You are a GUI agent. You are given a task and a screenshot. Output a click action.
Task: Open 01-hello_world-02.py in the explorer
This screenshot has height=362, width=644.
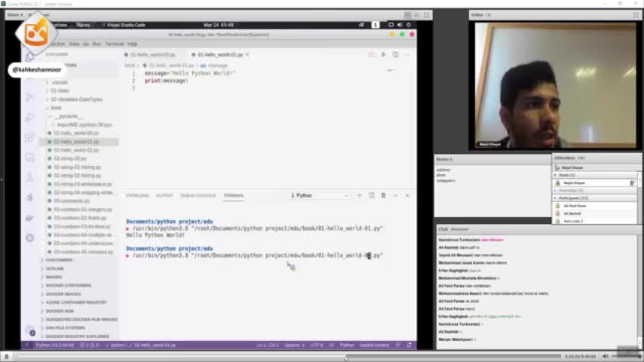[76, 150]
